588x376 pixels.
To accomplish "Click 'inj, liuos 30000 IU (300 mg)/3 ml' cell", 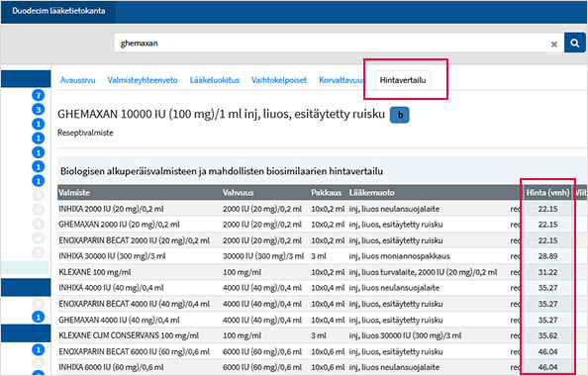I will point(405,335).
